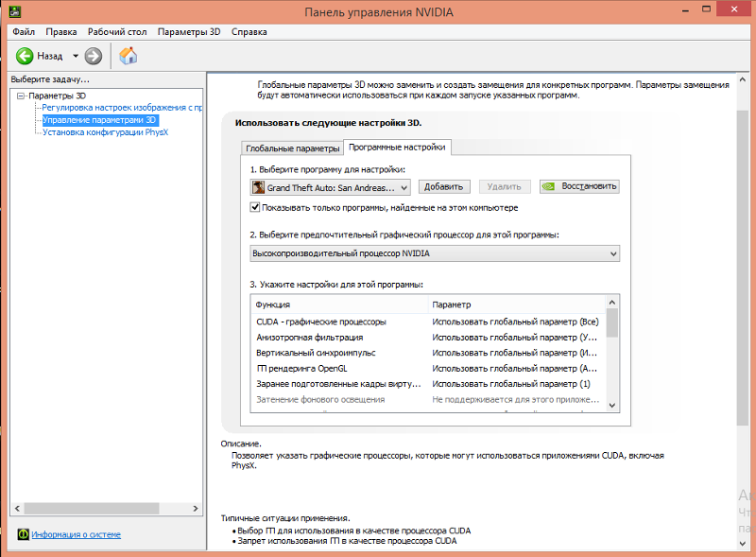Click settings list scroll down arrow

[611, 406]
